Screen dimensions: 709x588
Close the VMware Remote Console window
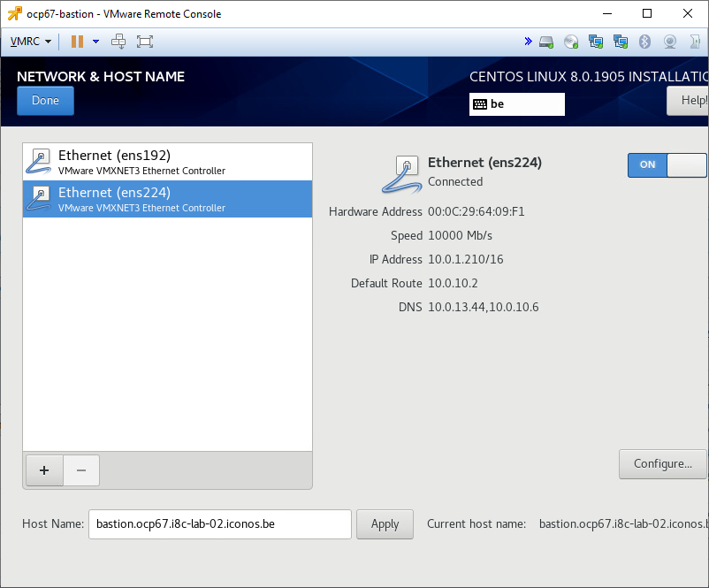coord(687,13)
